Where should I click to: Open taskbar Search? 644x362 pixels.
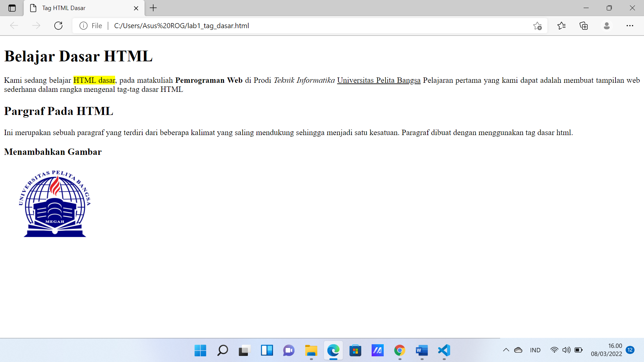222,351
